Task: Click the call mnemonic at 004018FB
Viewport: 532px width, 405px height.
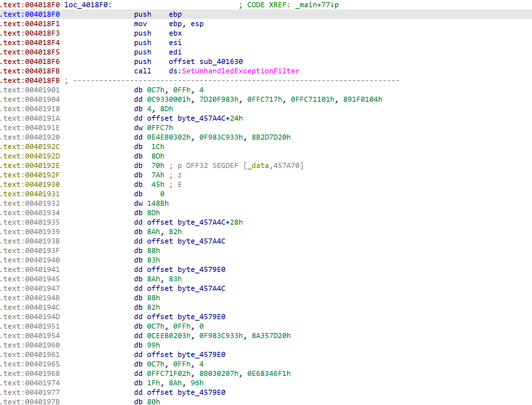Action: 142,71
